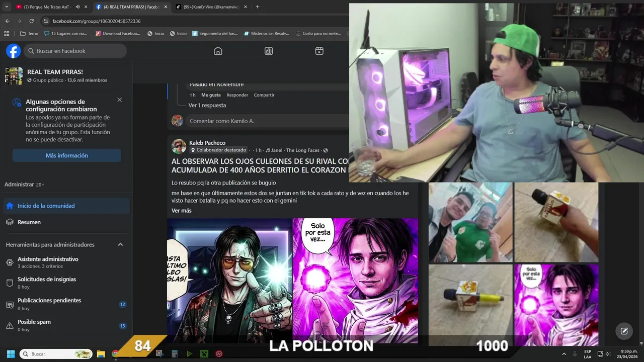644x362 pixels.
Task: Open the dashboard chart icon in the top nav
Action: pos(269,51)
